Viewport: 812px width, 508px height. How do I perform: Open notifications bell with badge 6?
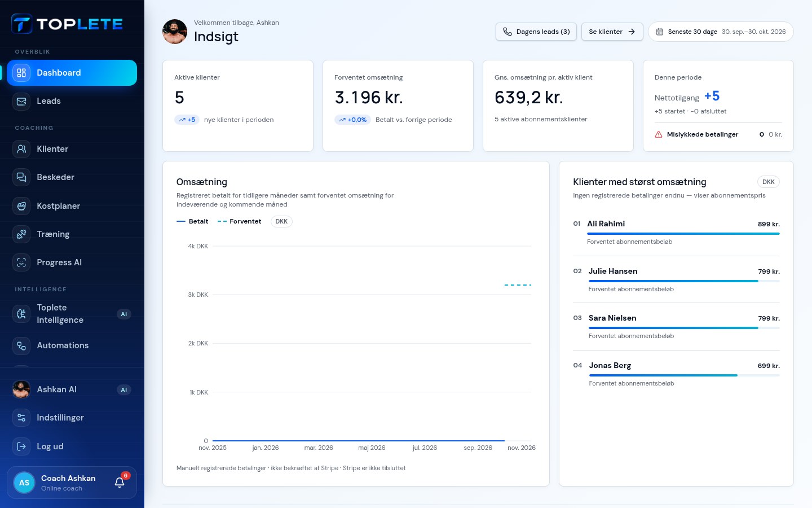pos(120,481)
